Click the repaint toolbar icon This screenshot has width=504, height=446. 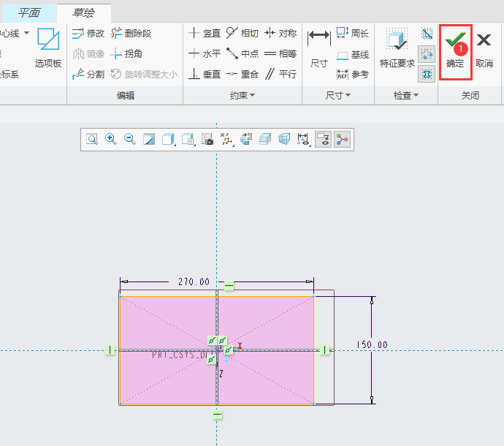tap(149, 140)
